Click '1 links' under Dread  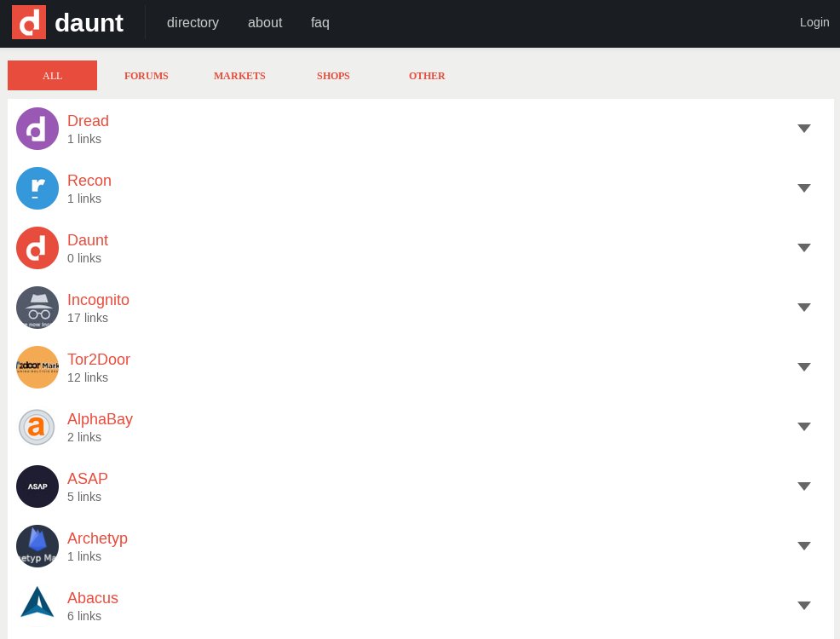(x=84, y=139)
